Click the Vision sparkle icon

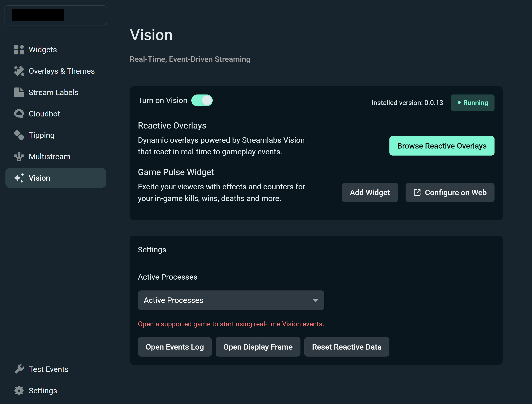point(19,178)
